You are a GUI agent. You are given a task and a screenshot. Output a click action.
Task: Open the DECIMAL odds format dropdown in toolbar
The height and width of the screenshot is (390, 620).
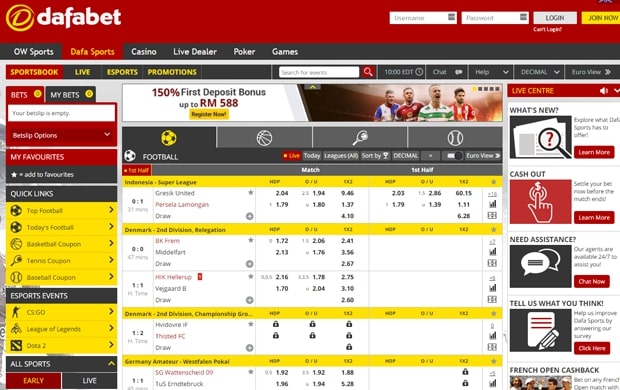(540, 72)
